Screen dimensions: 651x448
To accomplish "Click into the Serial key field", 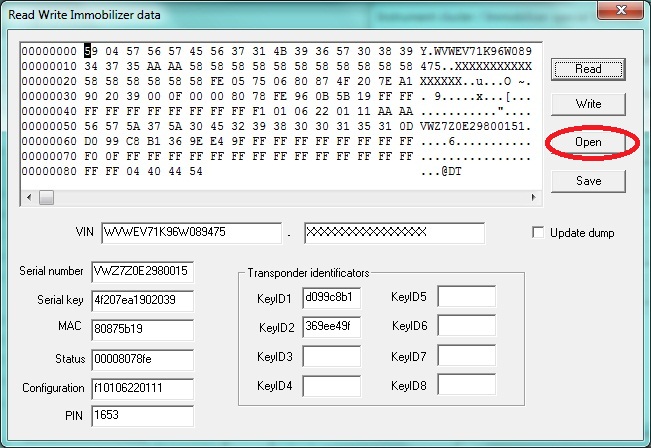I will click(x=141, y=301).
